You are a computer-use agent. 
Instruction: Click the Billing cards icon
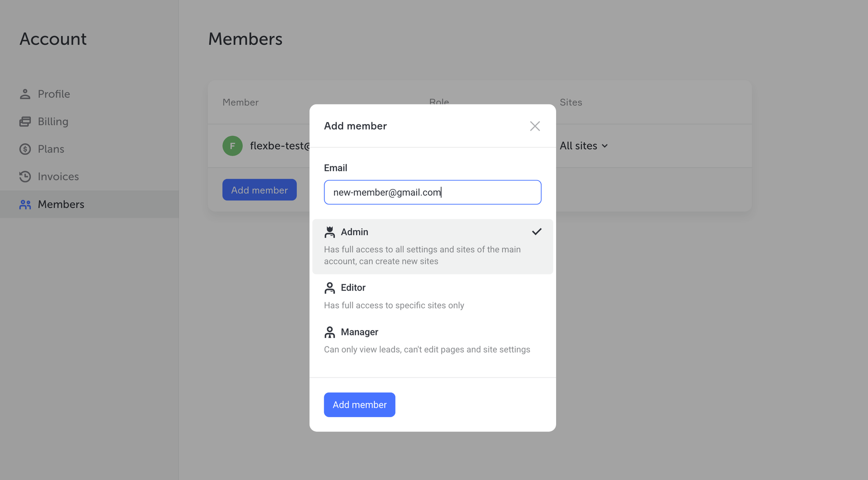click(25, 122)
